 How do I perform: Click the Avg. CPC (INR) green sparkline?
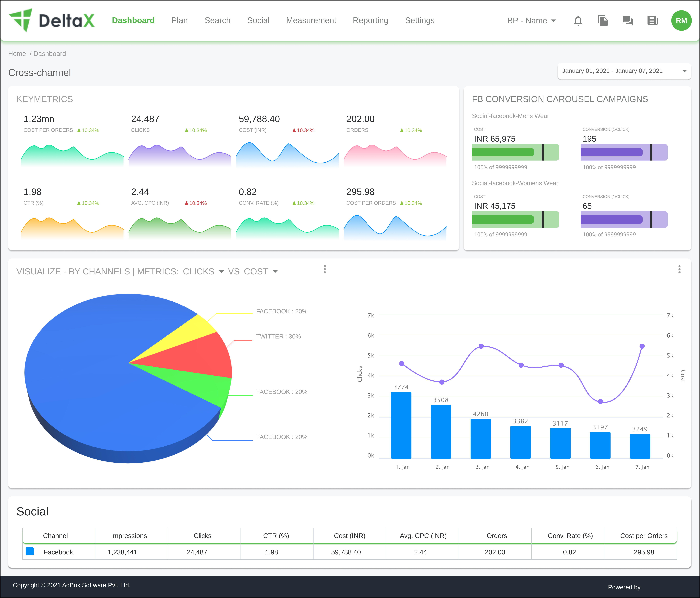click(180, 228)
